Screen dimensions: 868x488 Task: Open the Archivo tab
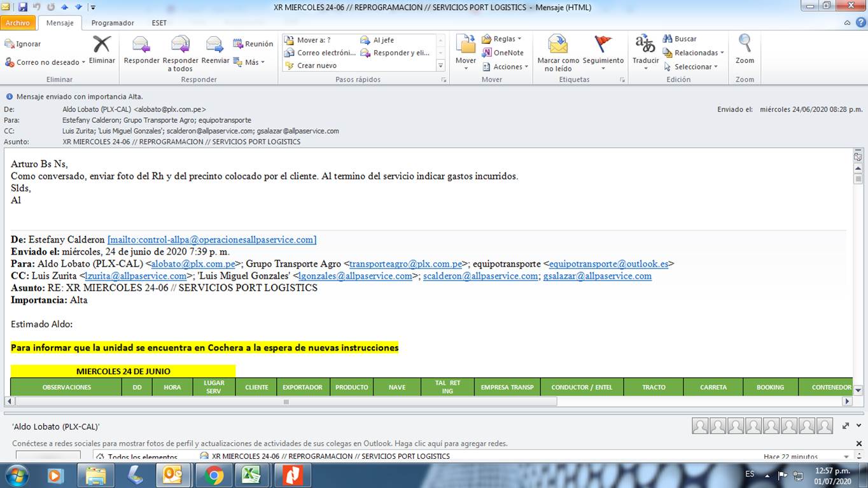pyautogui.click(x=18, y=23)
